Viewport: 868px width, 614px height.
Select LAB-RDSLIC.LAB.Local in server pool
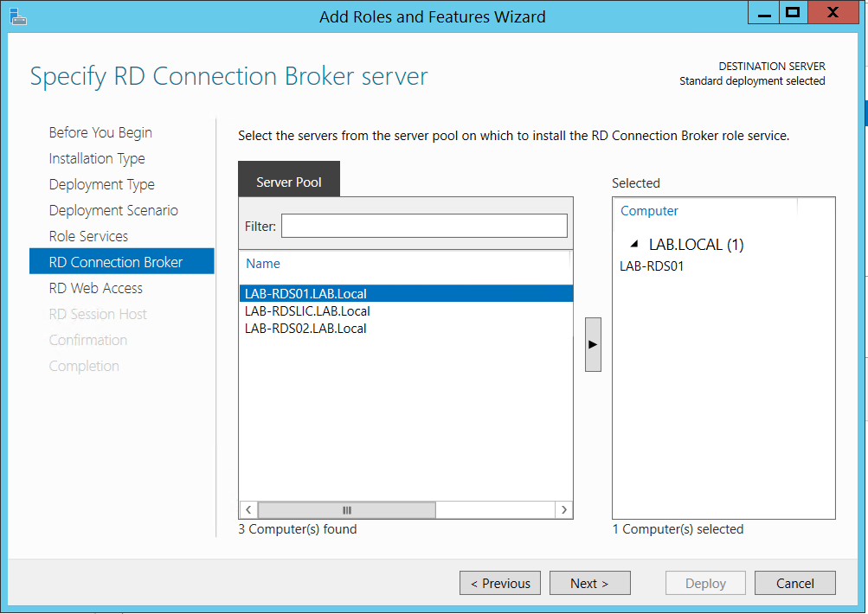[x=307, y=311]
